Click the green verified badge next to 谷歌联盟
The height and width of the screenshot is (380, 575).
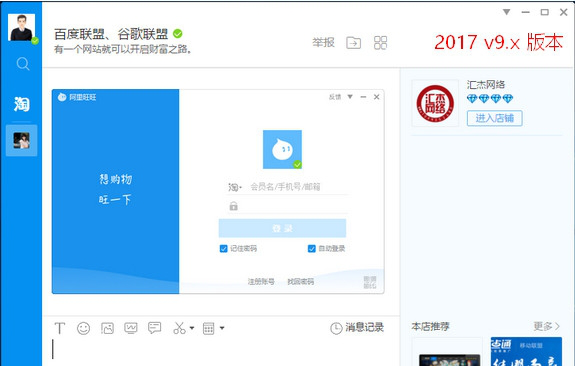pyautogui.click(x=177, y=34)
